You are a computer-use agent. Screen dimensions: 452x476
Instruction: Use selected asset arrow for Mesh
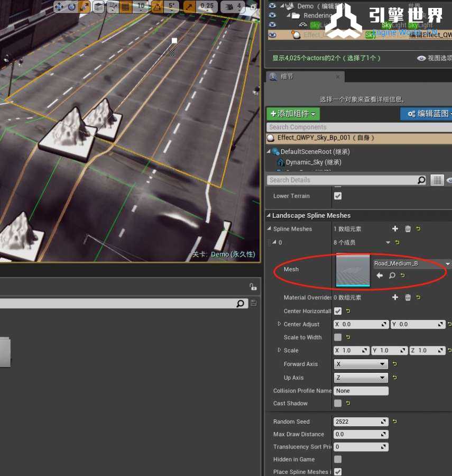pyautogui.click(x=380, y=276)
